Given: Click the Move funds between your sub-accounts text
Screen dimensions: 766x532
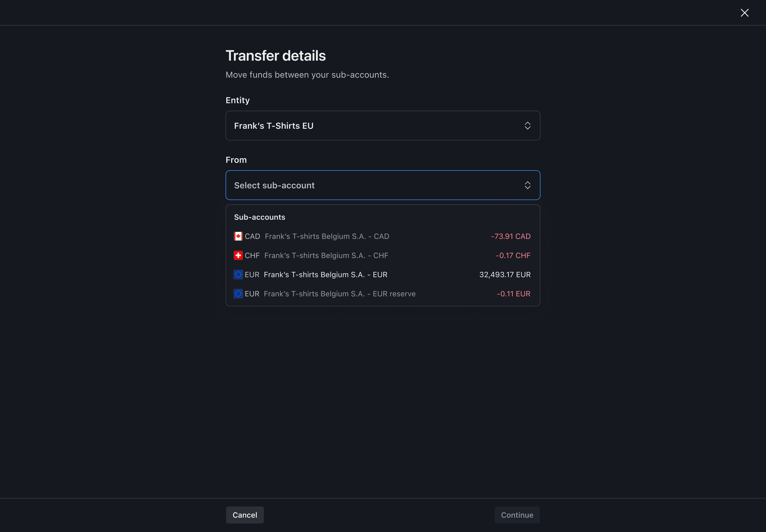Looking at the screenshot, I should point(307,75).
